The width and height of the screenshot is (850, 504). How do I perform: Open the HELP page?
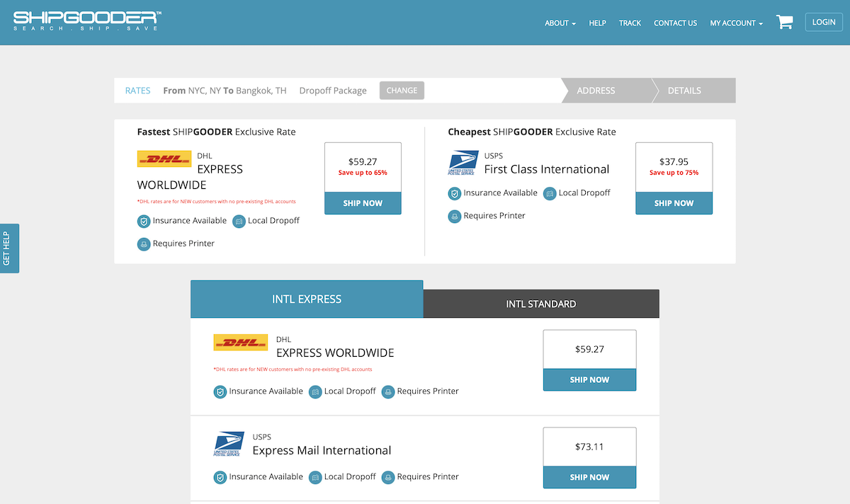(598, 23)
